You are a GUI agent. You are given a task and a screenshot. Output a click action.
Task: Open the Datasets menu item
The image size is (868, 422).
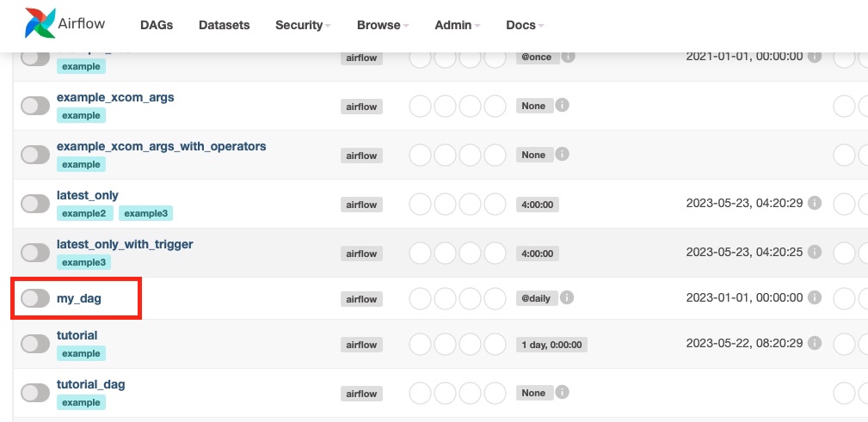click(225, 26)
